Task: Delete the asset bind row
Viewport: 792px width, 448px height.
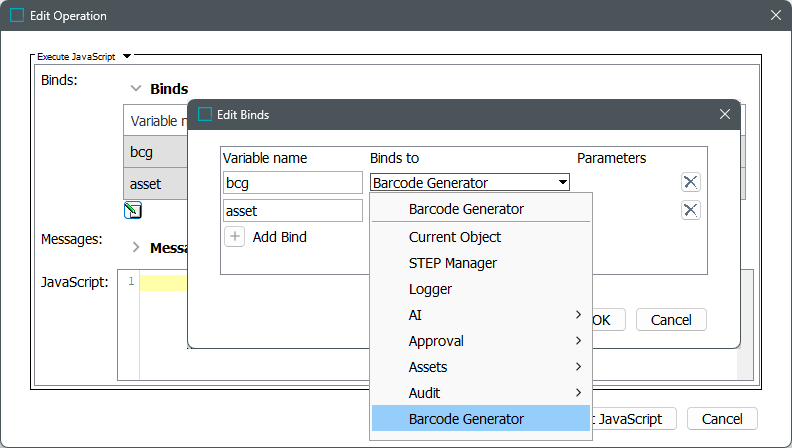Action: coord(690,210)
